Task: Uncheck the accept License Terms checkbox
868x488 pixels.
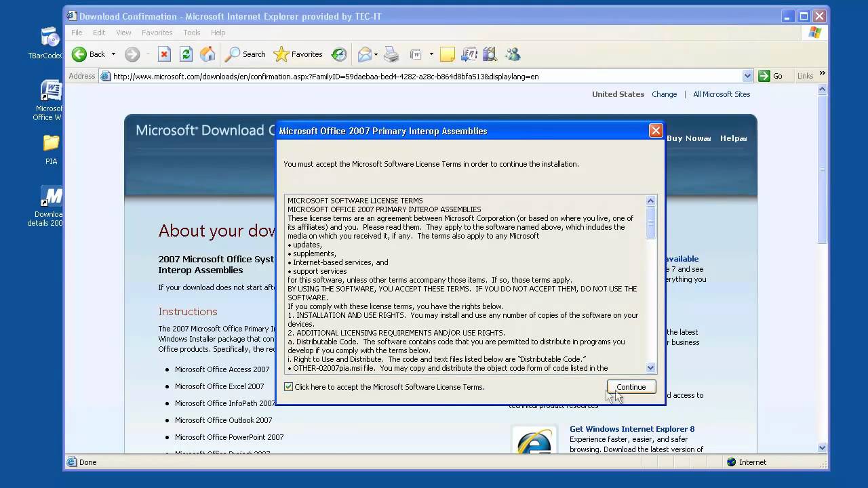Action: point(289,387)
